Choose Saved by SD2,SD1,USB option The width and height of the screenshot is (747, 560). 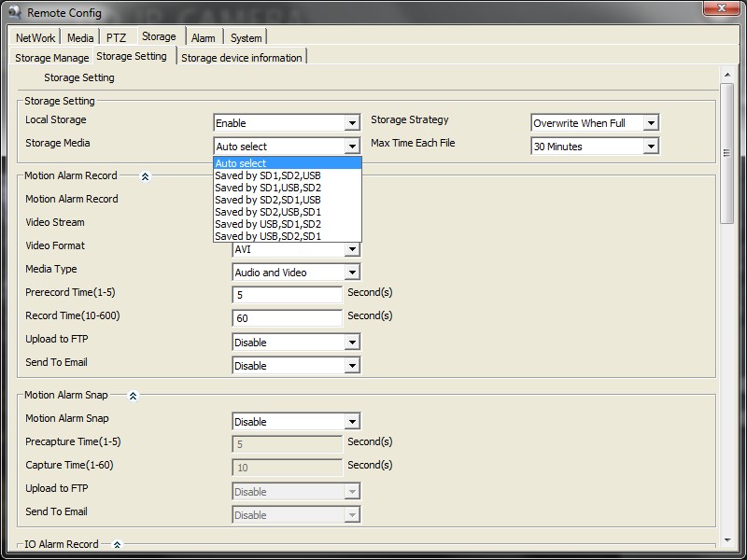(288, 200)
